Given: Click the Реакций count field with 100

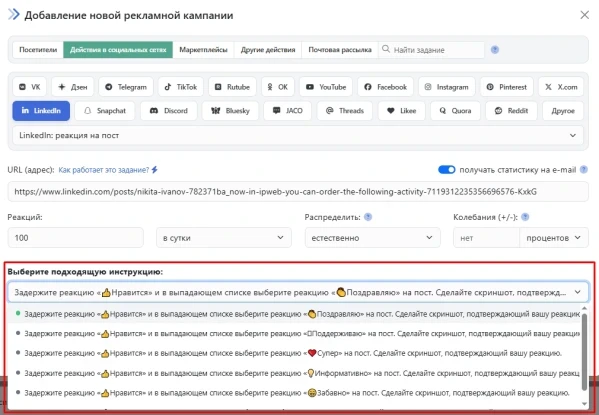Looking at the screenshot, I should pos(76,238).
